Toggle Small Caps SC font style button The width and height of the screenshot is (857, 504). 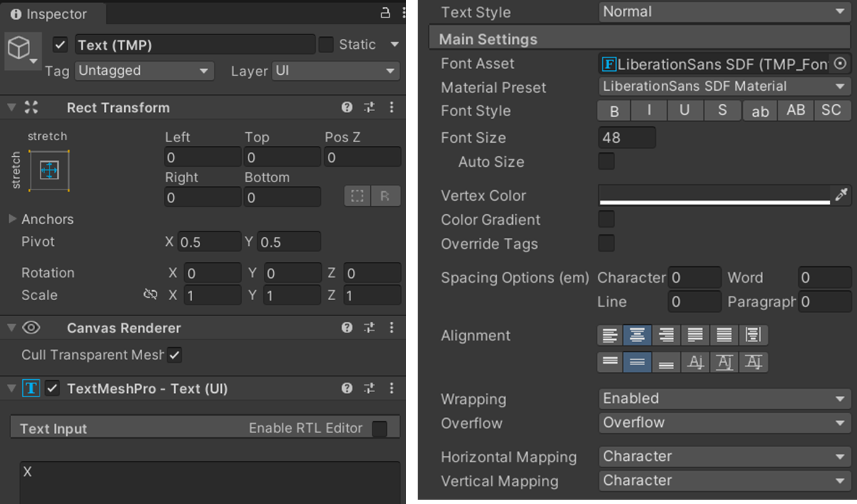pyautogui.click(x=832, y=111)
